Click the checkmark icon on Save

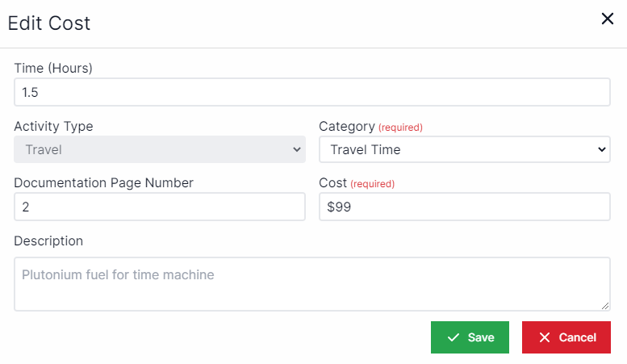point(454,337)
